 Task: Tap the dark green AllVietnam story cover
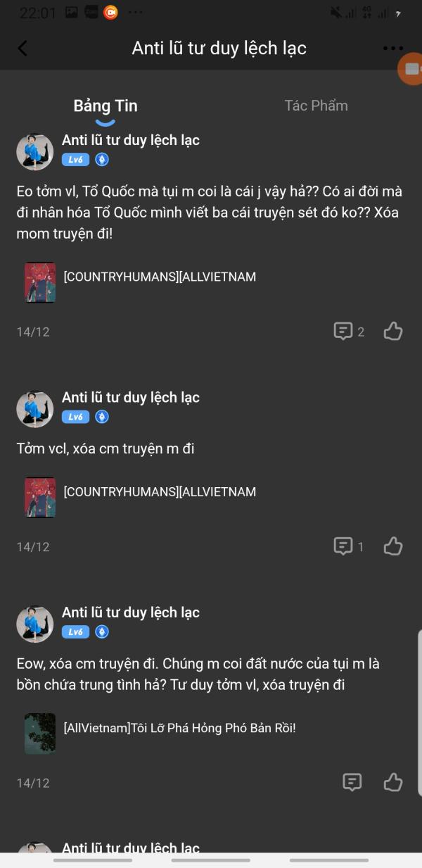coord(40,734)
